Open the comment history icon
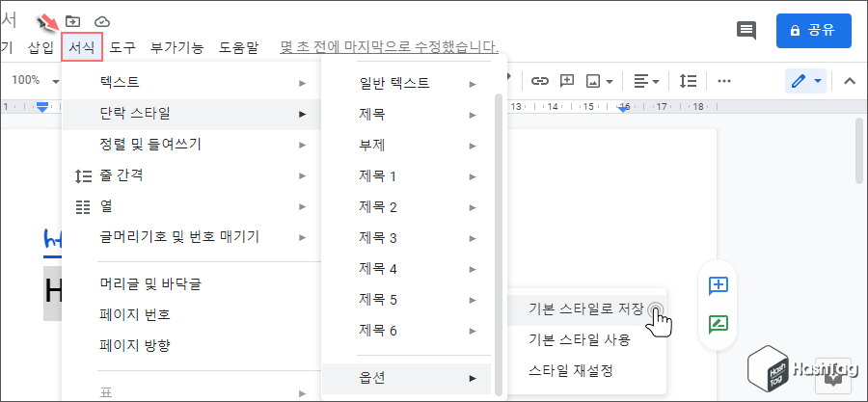 pos(746,30)
